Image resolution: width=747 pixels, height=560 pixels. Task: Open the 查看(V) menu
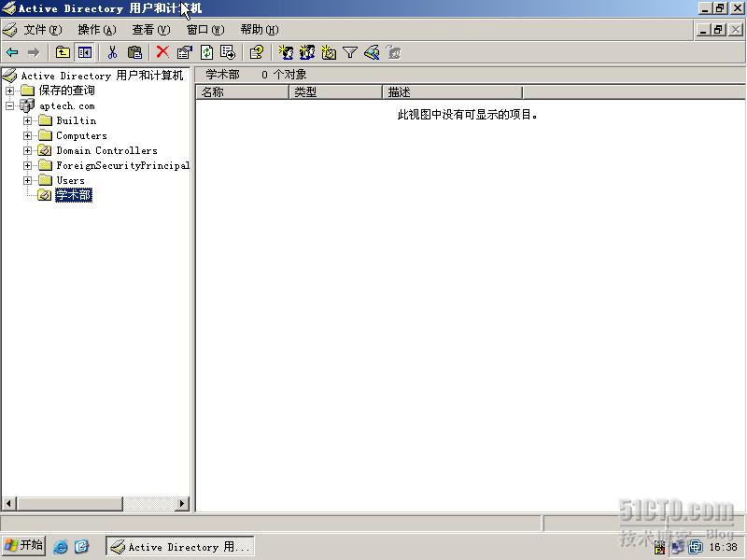point(151,30)
